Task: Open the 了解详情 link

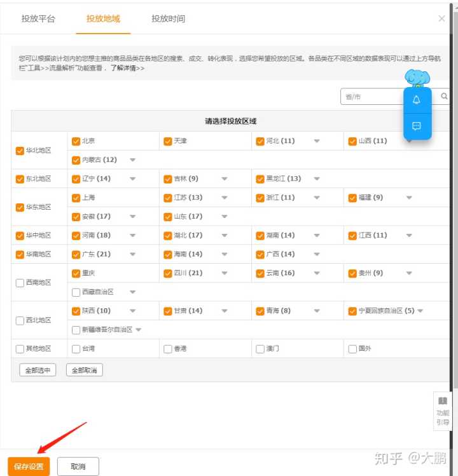Action: 127,68
